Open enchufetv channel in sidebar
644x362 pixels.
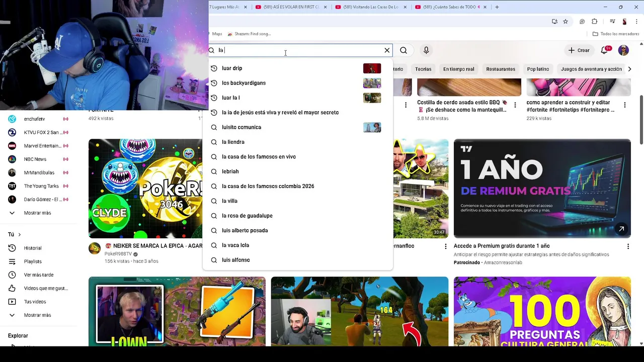point(39,119)
